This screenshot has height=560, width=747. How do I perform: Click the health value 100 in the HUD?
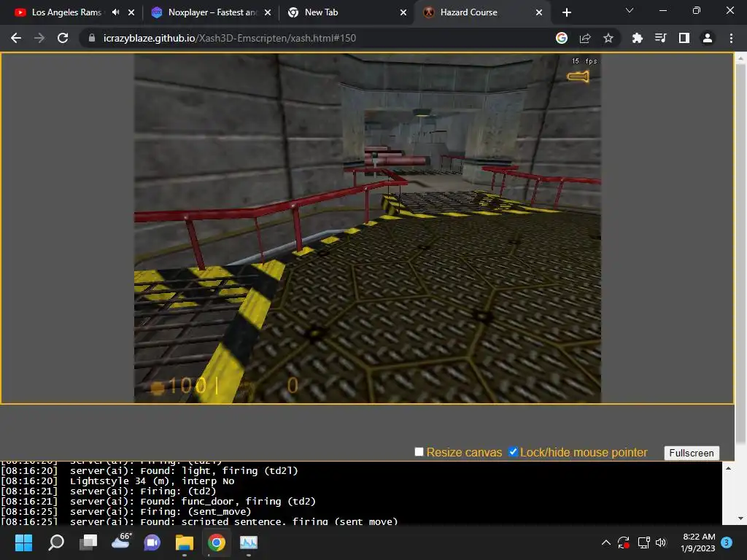(187, 385)
